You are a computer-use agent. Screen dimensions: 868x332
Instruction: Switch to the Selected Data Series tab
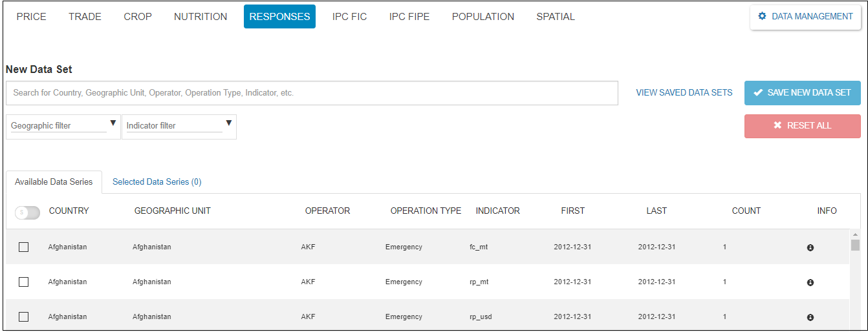pyautogui.click(x=157, y=182)
